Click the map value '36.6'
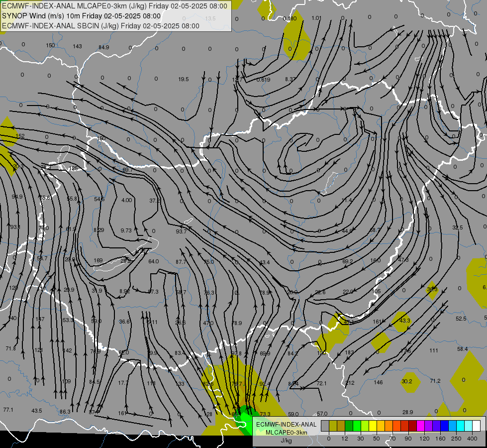Viewport: 487px width, 448px height. pos(124,322)
